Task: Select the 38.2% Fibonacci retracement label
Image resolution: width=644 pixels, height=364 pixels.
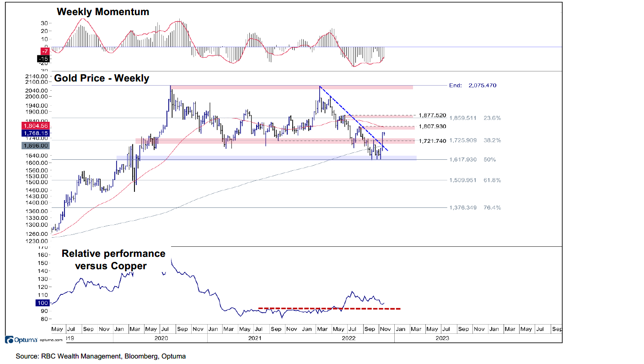Action: (492, 140)
